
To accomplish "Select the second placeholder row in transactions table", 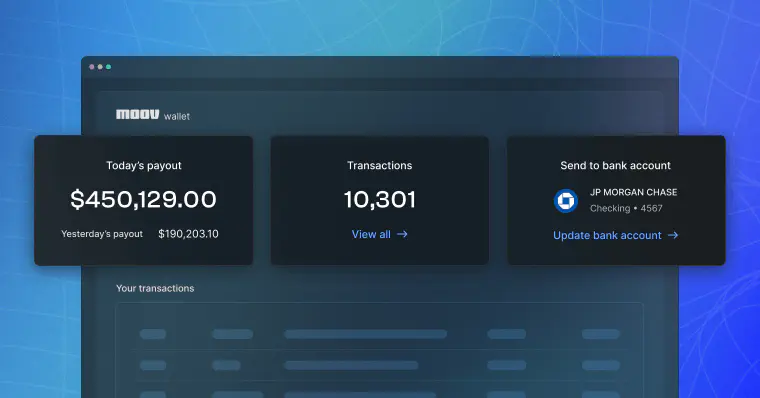I will (x=380, y=365).
